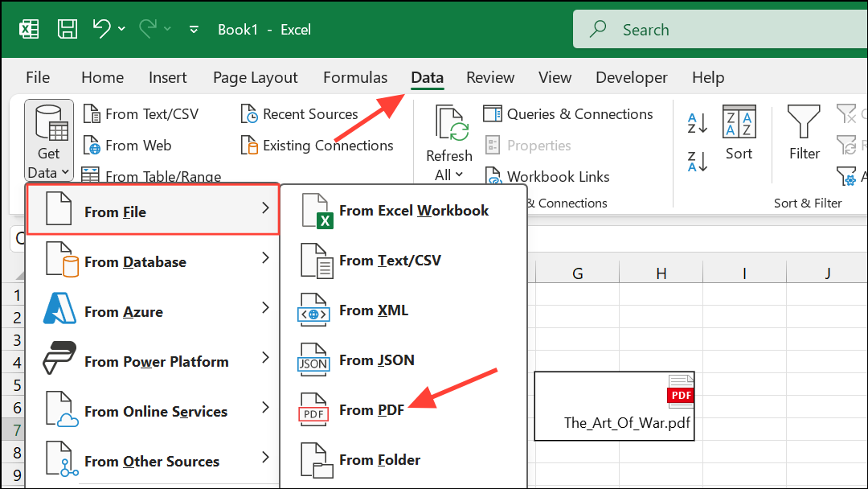
Task: Open Advanced filter icon
Action: 847,177
